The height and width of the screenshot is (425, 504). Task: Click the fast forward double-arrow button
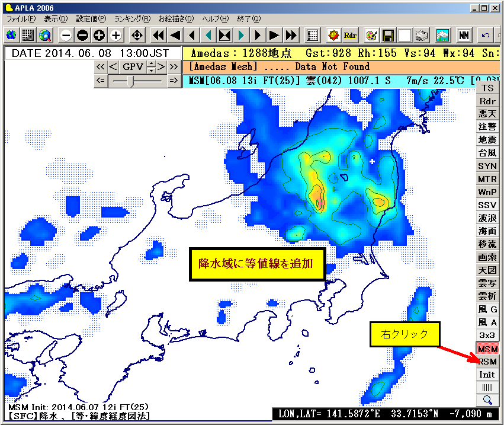(x=291, y=34)
